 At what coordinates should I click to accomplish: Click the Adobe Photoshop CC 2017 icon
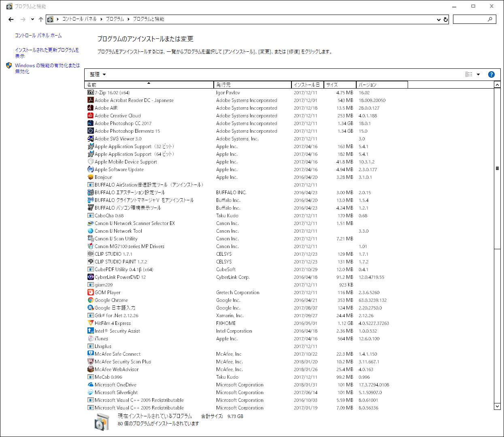point(91,123)
